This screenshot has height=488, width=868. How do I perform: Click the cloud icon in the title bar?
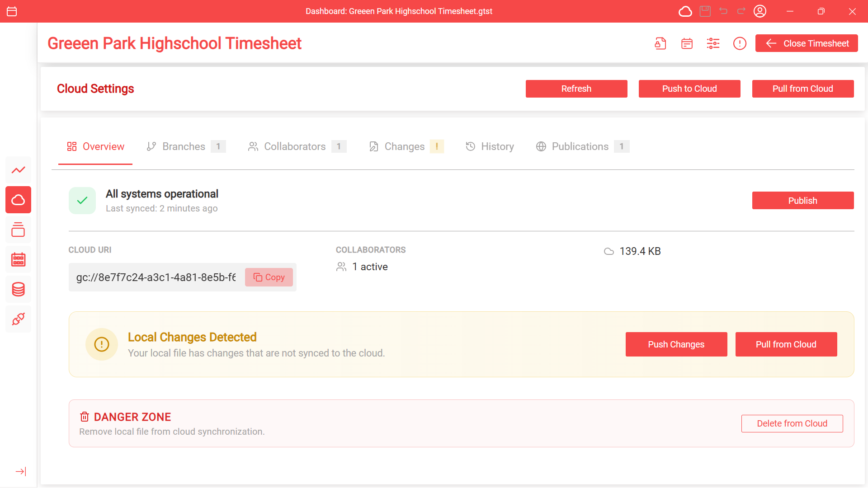tap(685, 11)
